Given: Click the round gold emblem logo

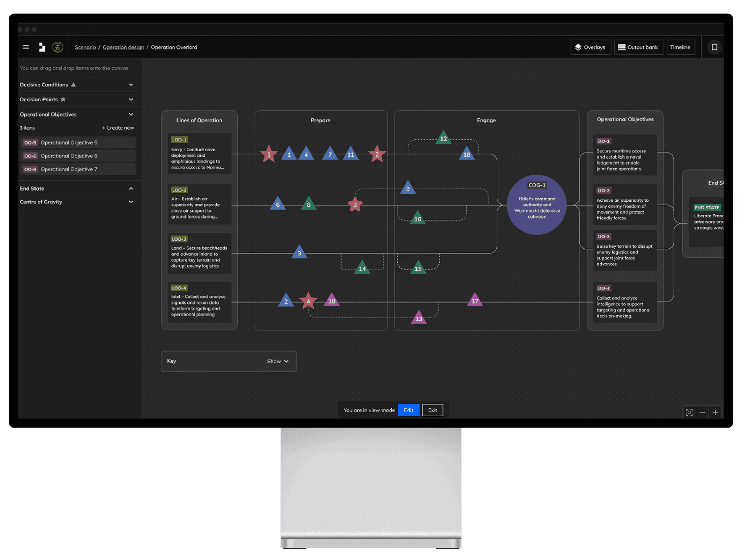Looking at the screenshot, I should pos(58,47).
